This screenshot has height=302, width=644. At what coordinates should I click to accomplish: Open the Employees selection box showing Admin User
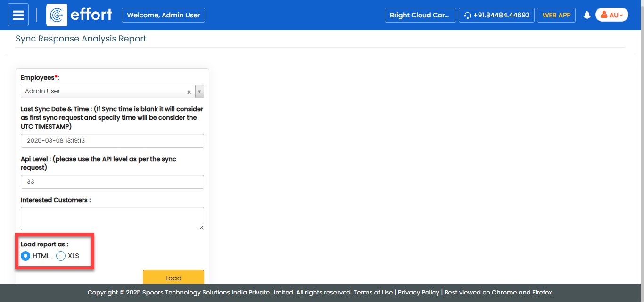(x=104, y=91)
